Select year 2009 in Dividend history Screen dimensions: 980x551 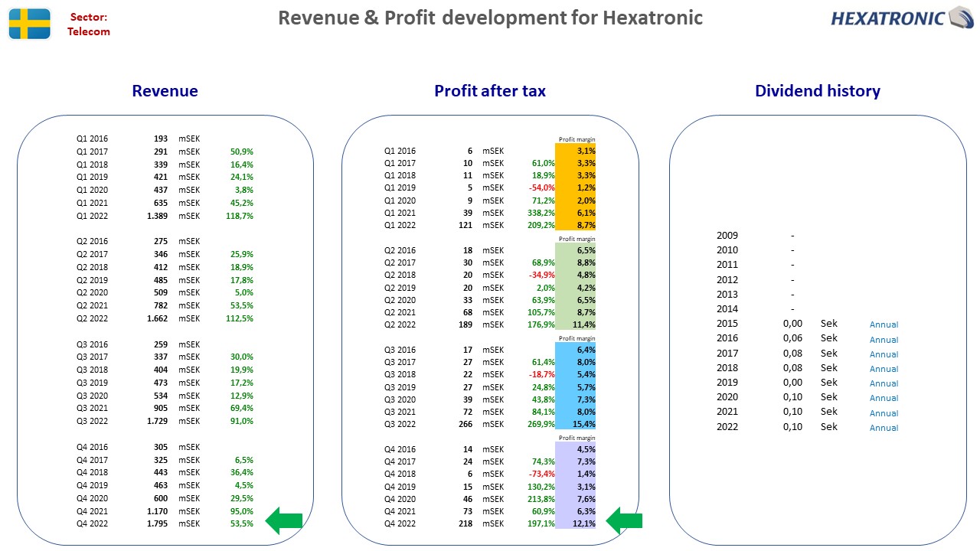coord(727,236)
